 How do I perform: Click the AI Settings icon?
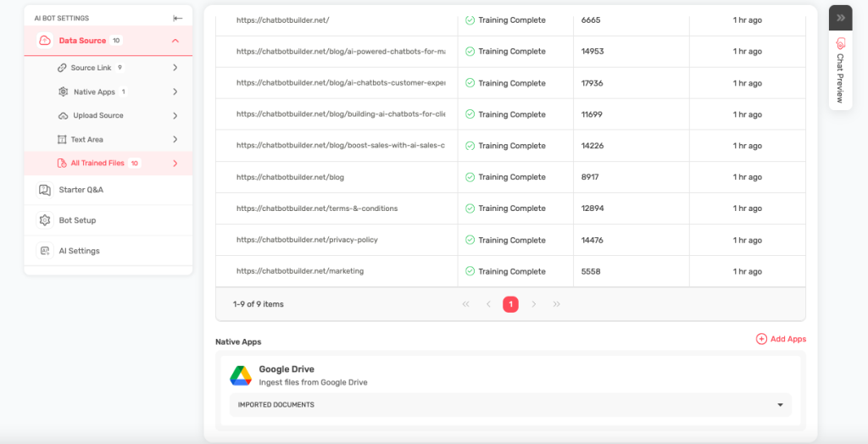(x=44, y=251)
